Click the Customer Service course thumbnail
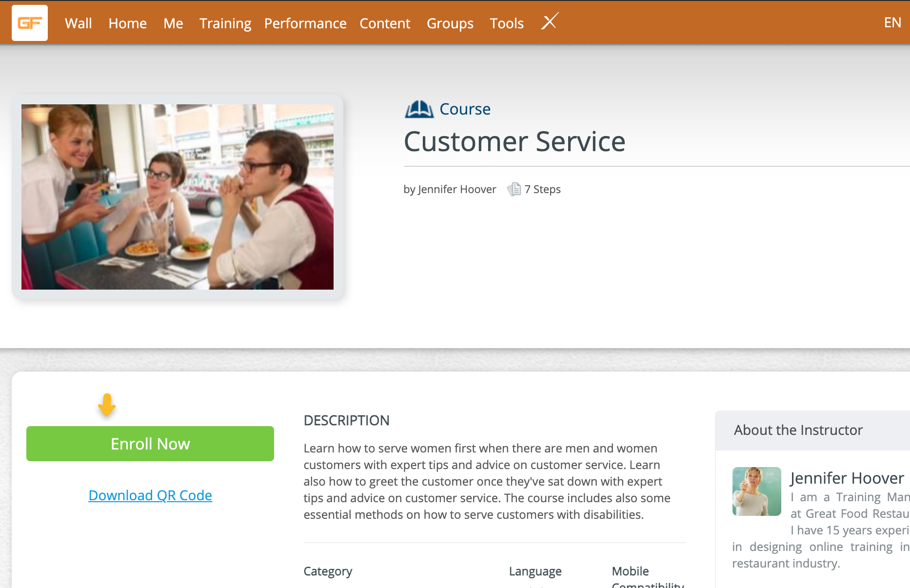This screenshot has height=588, width=910. (x=178, y=197)
